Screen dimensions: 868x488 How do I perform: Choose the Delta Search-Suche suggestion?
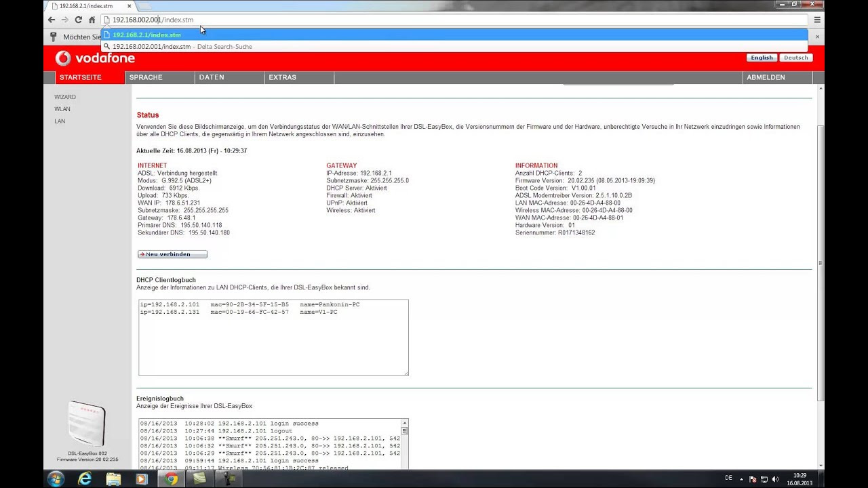454,47
